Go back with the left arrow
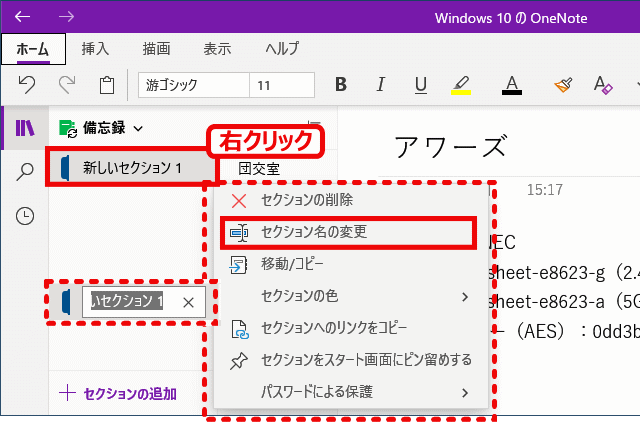Screen dimensions: 640x422 click(x=22, y=17)
